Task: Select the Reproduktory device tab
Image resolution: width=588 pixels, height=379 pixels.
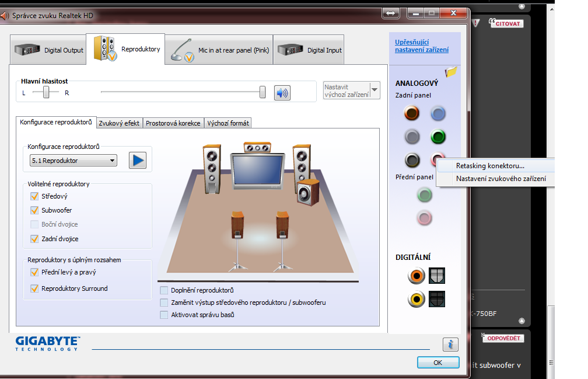Action: point(125,49)
